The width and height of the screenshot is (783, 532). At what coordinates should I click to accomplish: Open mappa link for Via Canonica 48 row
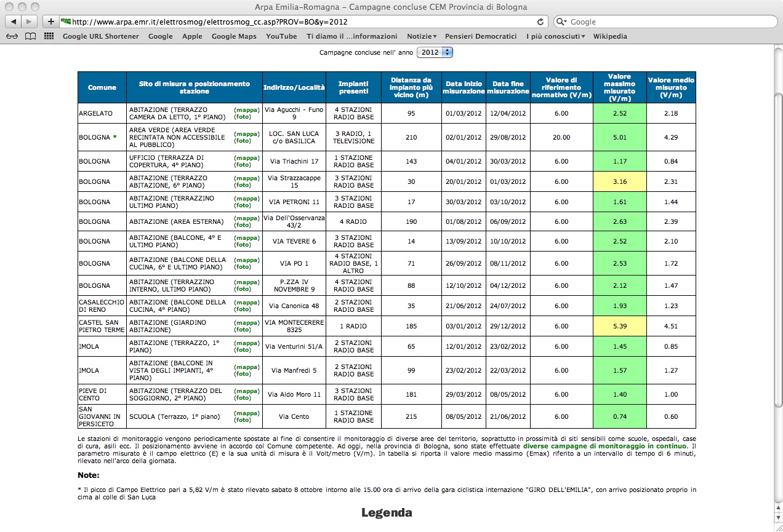point(247,302)
